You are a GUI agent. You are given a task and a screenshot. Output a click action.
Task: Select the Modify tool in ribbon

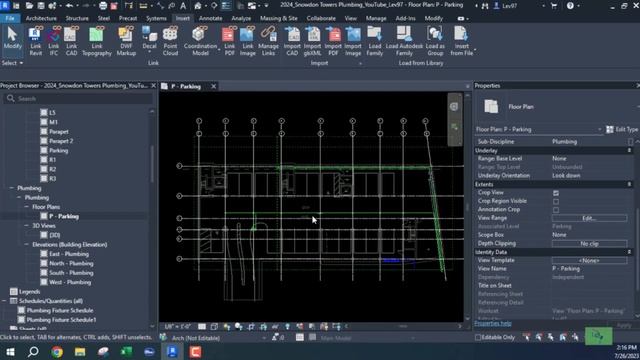click(x=12, y=38)
